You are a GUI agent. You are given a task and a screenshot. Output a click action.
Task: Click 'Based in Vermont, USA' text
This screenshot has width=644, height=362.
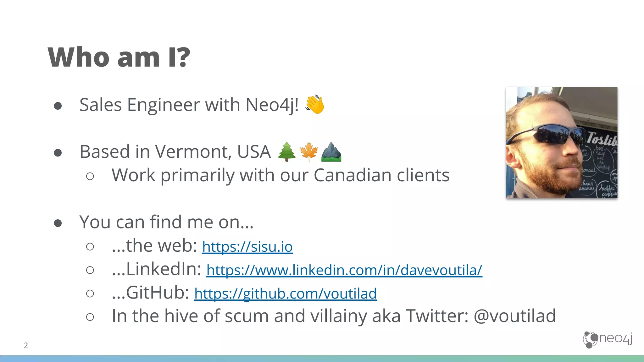pyautogui.click(x=175, y=152)
